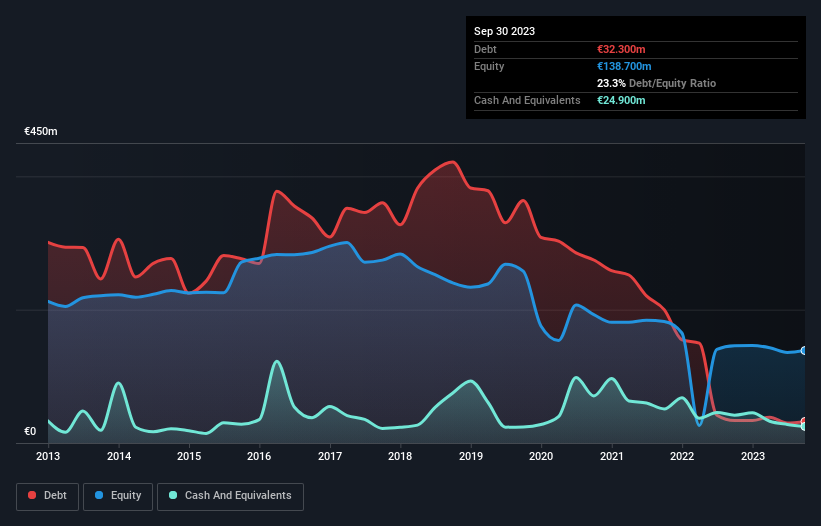821x526 pixels.
Task: Click the red Debt endpoint marker
Action: pyautogui.click(x=804, y=421)
